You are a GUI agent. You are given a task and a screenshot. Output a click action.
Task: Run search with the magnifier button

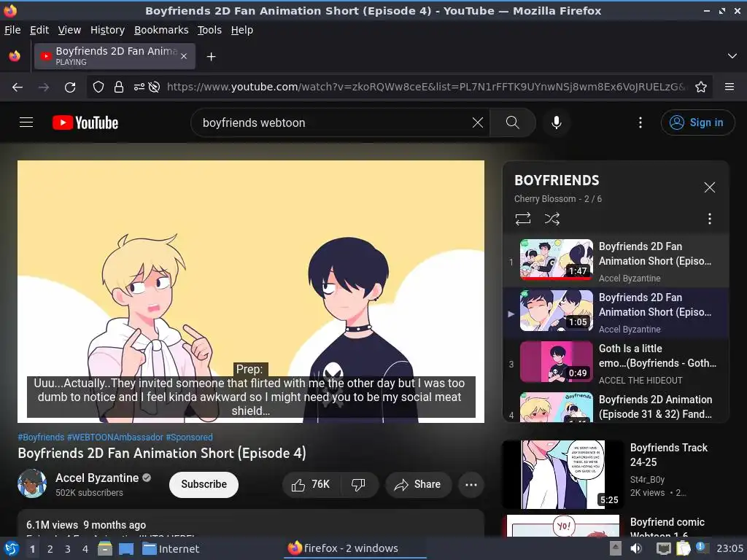(513, 122)
